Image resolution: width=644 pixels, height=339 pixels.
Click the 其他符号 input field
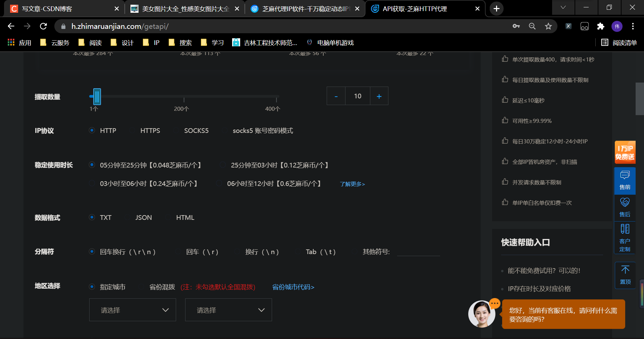[x=418, y=251]
